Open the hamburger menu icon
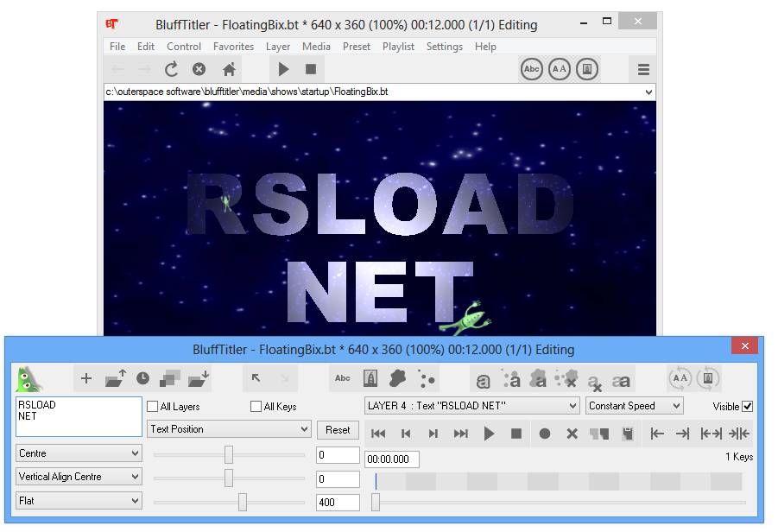This screenshot has width=778, height=532. (643, 69)
